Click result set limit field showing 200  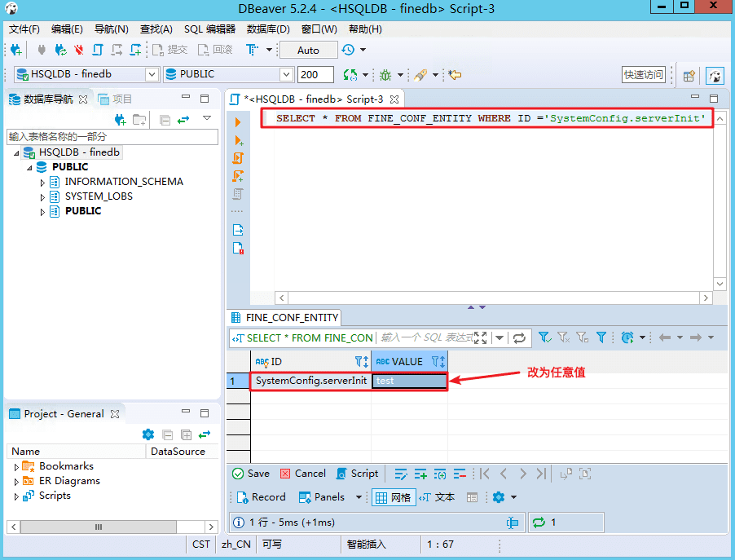click(x=315, y=74)
